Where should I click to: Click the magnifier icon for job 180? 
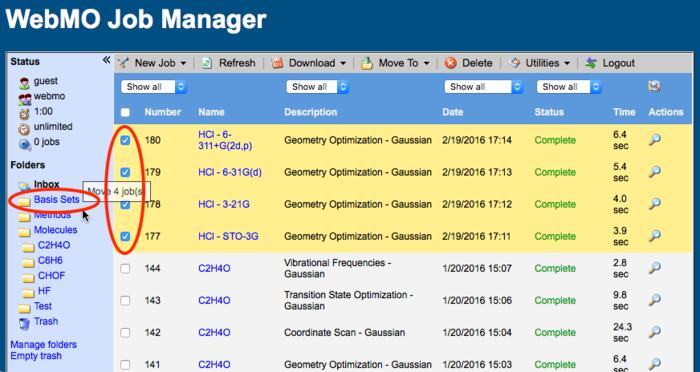(x=654, y=140)
